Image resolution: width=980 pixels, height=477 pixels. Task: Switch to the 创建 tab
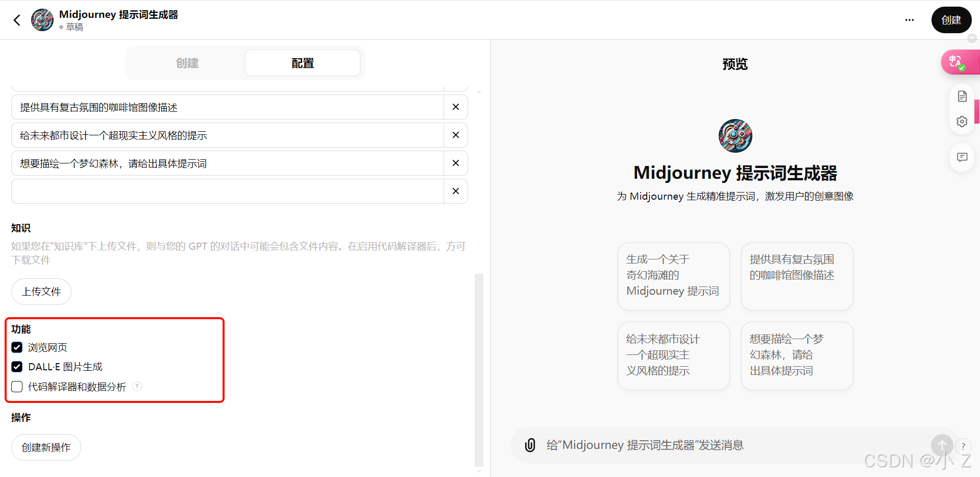point(187,63)
